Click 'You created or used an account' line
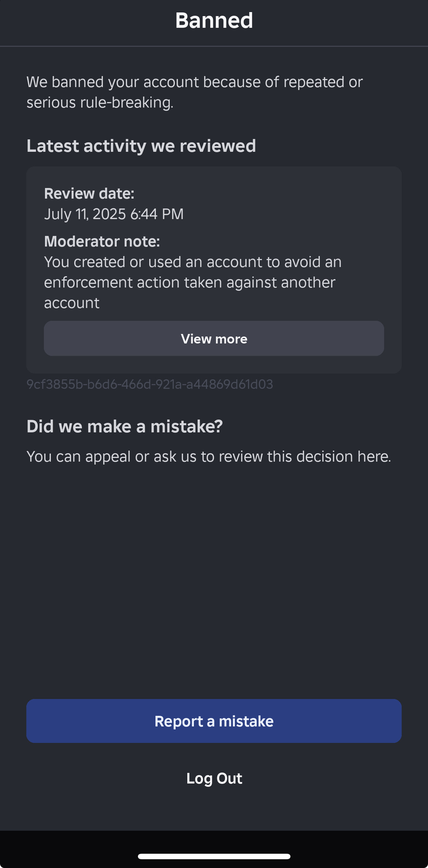The width and height of the screenshot is (428, 868). coord(193,262)
